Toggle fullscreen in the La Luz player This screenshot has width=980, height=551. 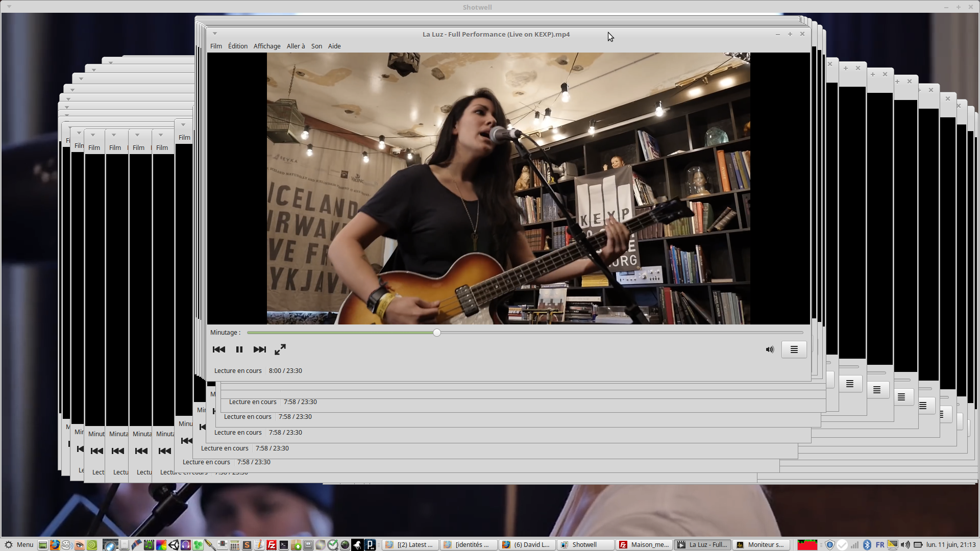click(x=280, y=349)
